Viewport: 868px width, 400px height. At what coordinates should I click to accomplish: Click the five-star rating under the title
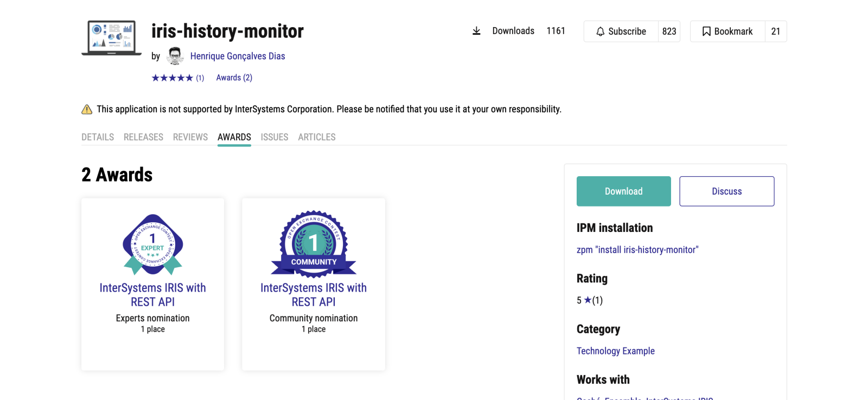[172, 78]
